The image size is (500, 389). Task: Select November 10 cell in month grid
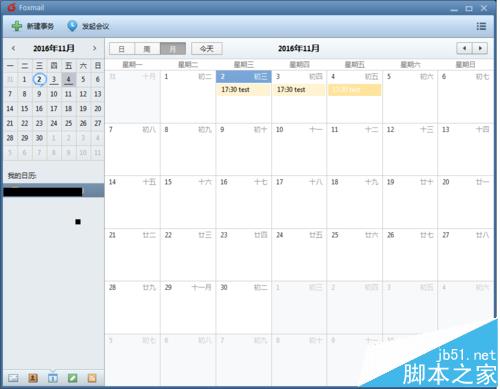(299, 149)
